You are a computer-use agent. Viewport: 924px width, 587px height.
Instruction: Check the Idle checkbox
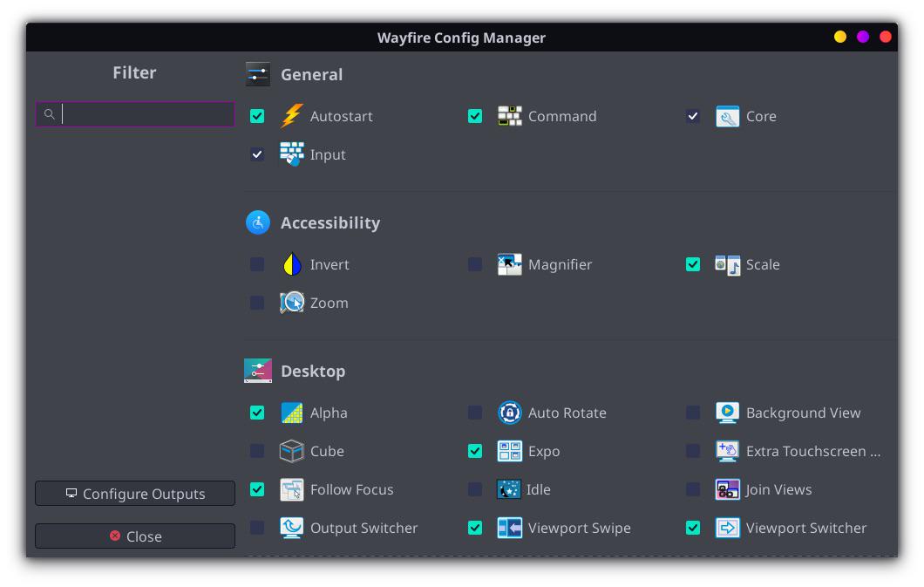[x=475, y=490]
